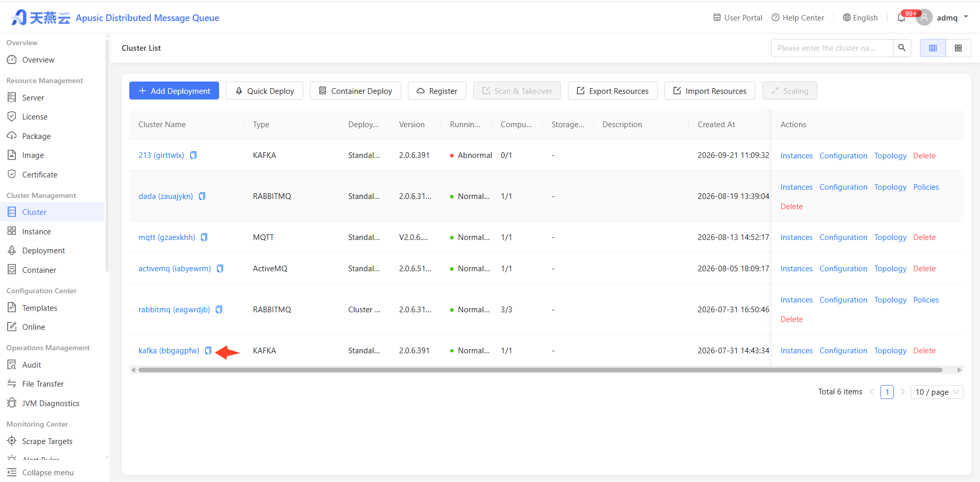980x482 pixels.
Task: Copy the dada (zauajykn) cluster ID icon
Action: click(202, 196)
